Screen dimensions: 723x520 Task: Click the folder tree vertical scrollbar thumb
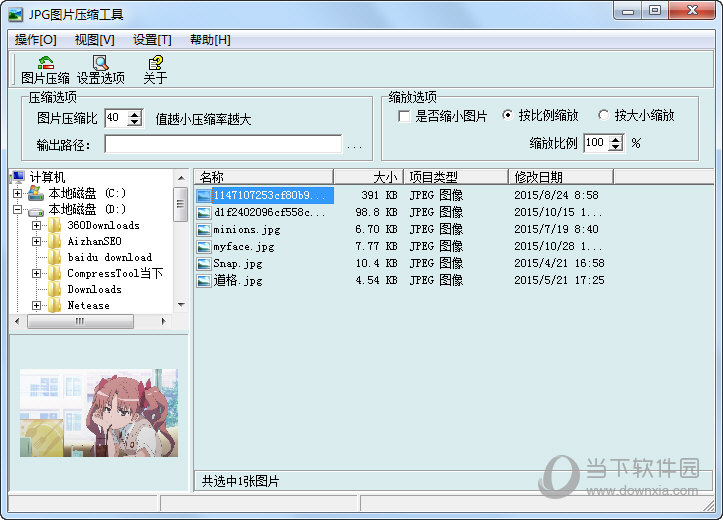click(x=180, y=204)
